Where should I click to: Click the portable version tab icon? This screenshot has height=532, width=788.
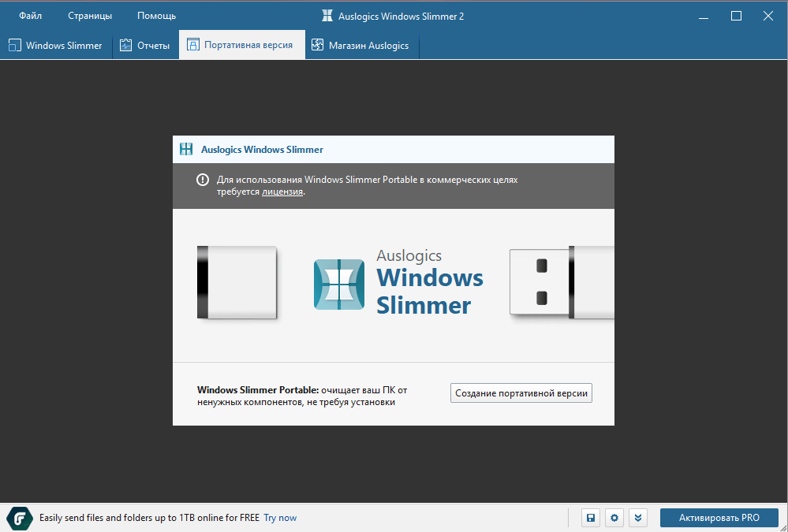click(x=193, y=45)
